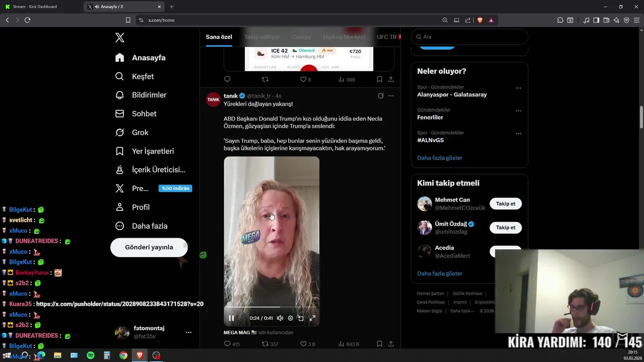644x362 pixels.
Task: Click Daha fazla göster under Kimi takip etmeli
Action: [440, 274]
